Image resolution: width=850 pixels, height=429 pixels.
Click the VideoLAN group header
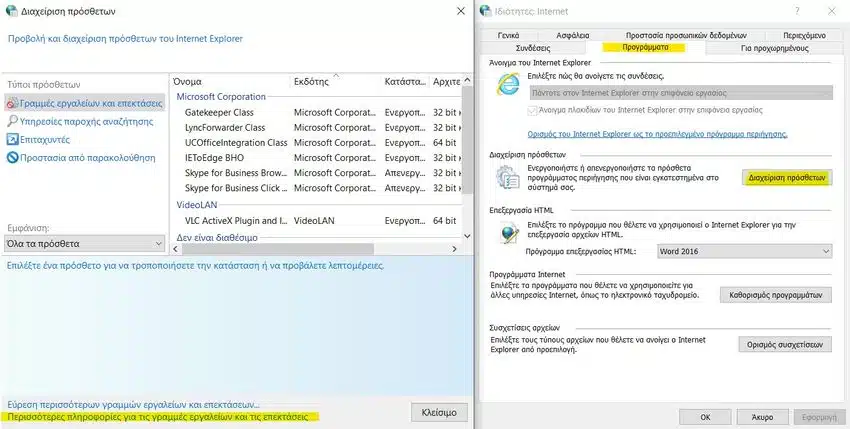pos(197,205)
